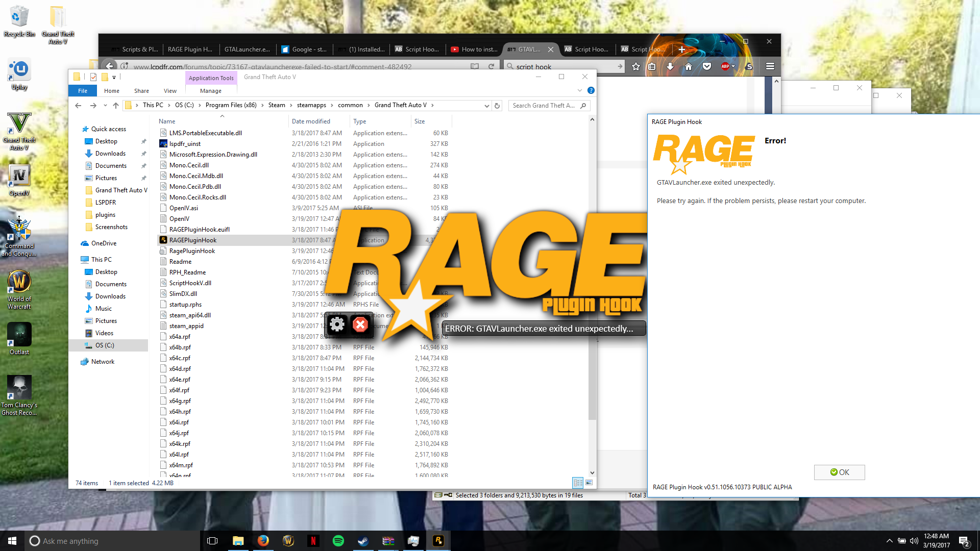Click the Steam taskbar icon
Viewport: 980px width, 551px height.
point(363,541)
